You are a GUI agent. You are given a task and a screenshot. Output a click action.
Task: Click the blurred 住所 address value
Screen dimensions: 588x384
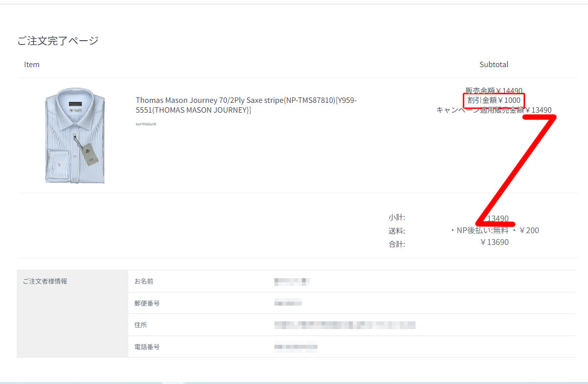(344, 325)
